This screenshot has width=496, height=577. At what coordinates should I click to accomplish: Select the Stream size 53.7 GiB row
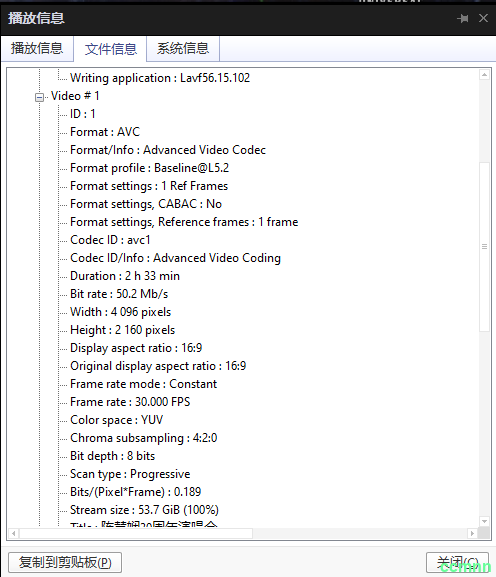pos(144,510)
